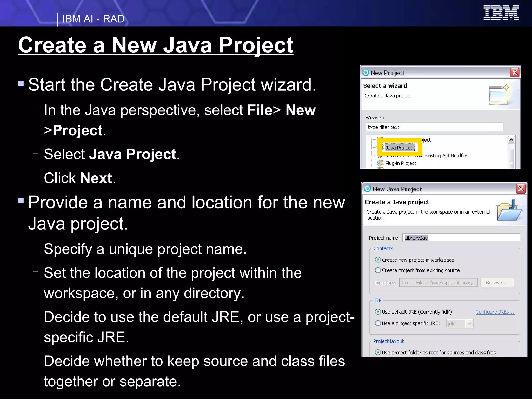Click the New Project dialog title icon
532x399 pixels.
click(366, 72)
